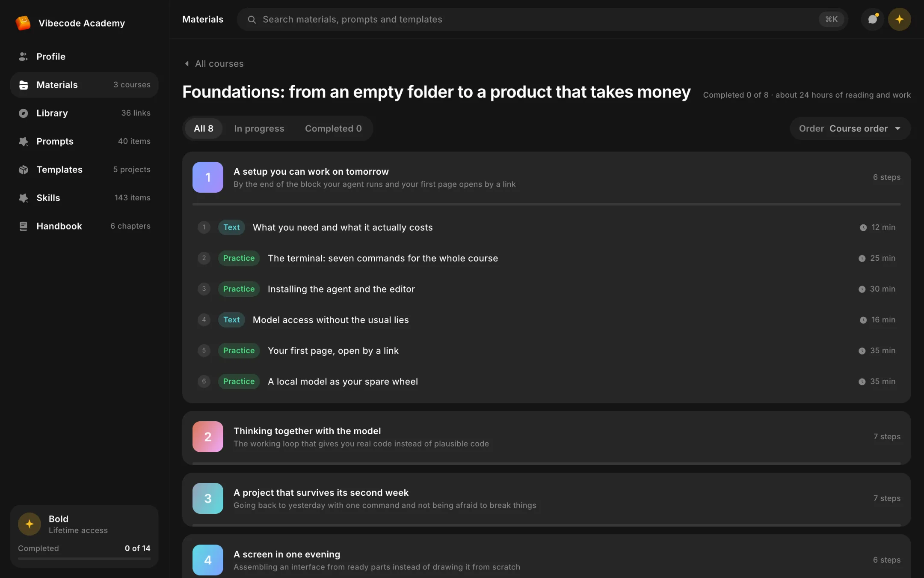Click the ⌘K shortcut badge
924x578 pixels.
click(x=831, y=19)
